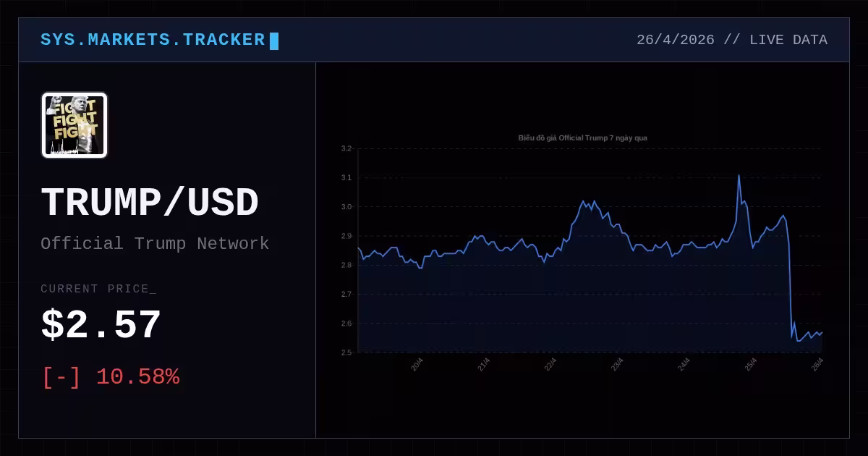Click the red [-] 10.58% change indicator

click(x=111, y=377)
